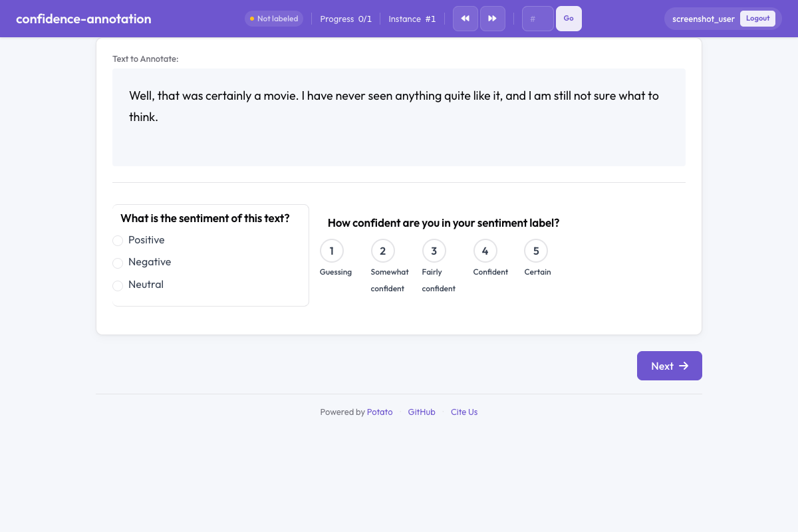Open the Cite Us link

(464, 412)
